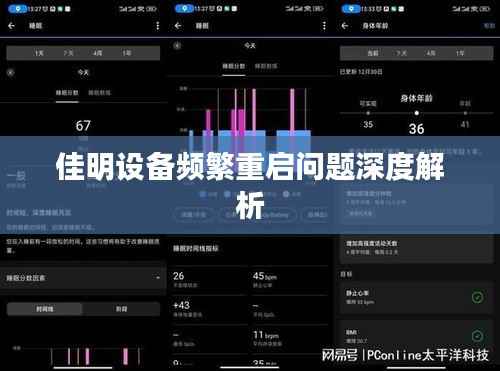Select the 阶段 segment button
This screenshot has width=500, height=371.
(121, 309)
